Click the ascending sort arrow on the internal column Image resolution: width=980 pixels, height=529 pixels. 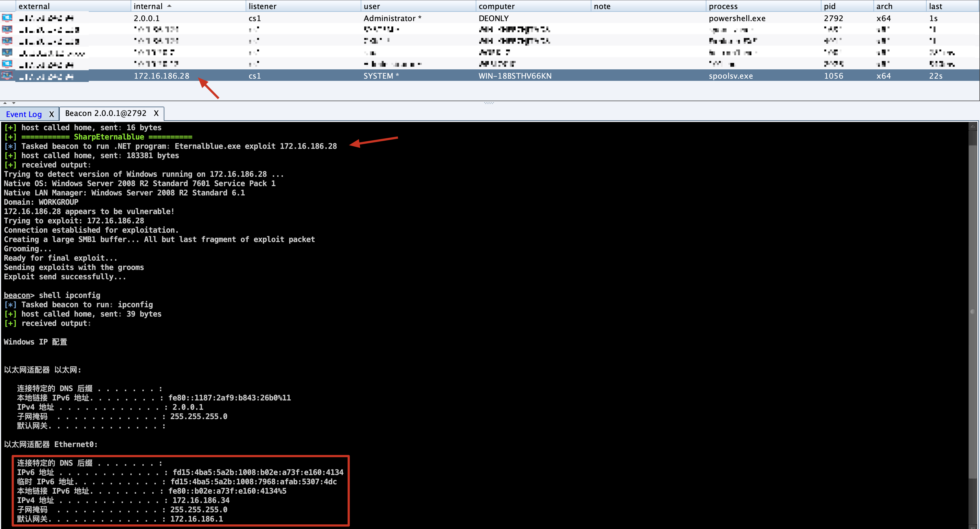(x=169, y=6)
